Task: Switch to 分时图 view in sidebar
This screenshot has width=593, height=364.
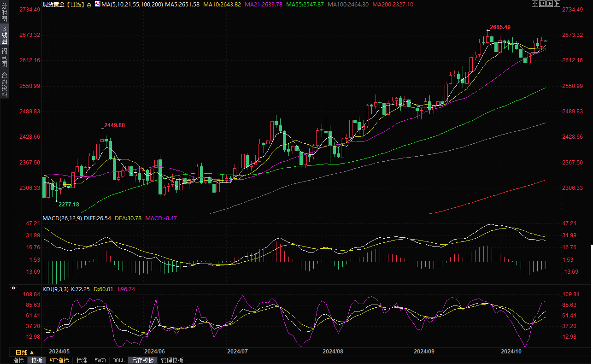Action: 4,13
